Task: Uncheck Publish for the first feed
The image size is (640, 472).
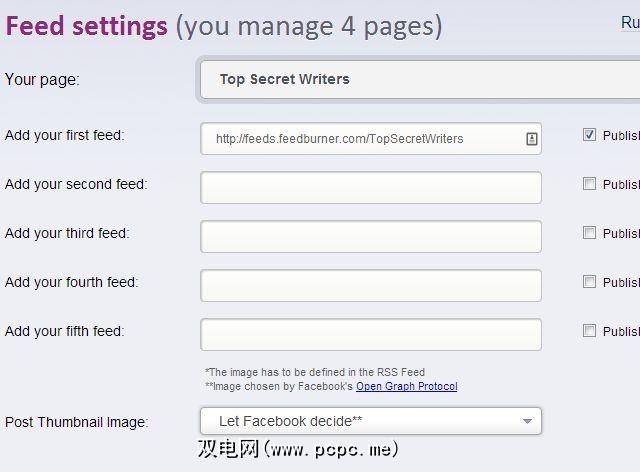Action: [589, 135]
